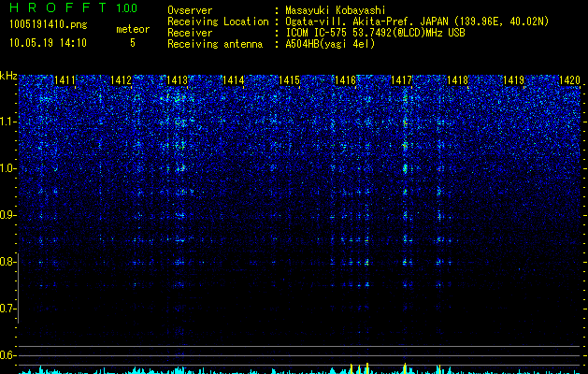
Task: Click the kHz axis unit label
Action: (x=8, y=76)
